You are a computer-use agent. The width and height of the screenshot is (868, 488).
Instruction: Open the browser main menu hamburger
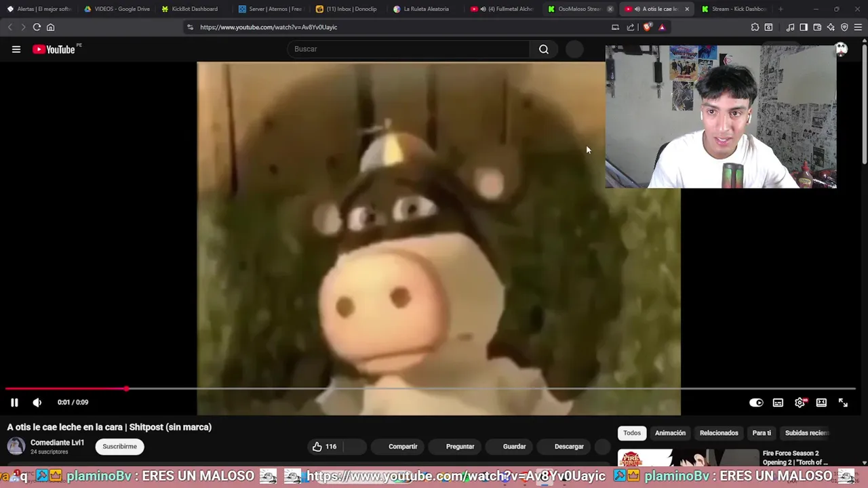point(859,27)
